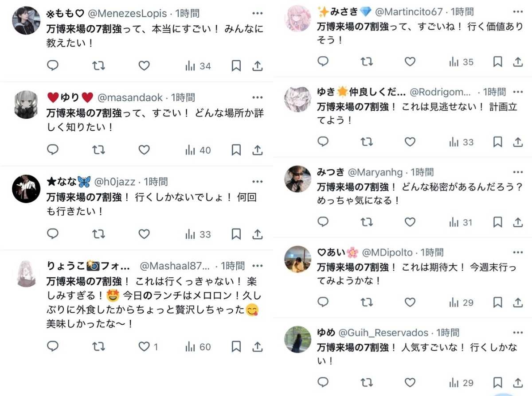Open the three-dot menu on @h0jazz's tweet

[258, 182]
